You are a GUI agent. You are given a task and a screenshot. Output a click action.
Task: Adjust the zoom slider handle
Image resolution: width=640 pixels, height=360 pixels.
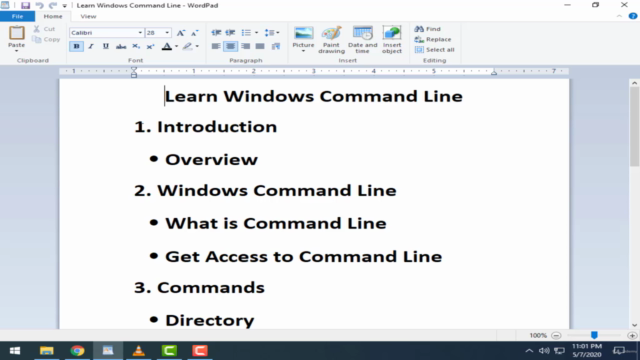click(594, 335)
